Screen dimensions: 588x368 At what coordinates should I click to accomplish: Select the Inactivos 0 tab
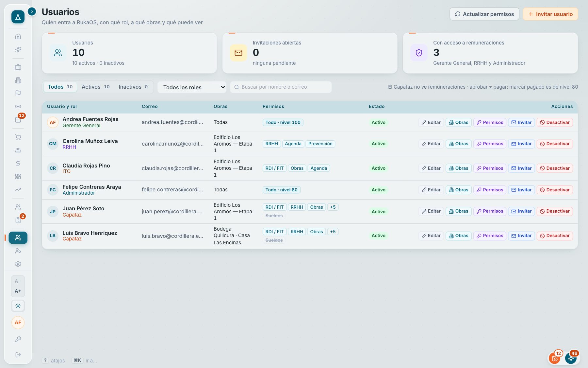[133, 87]
